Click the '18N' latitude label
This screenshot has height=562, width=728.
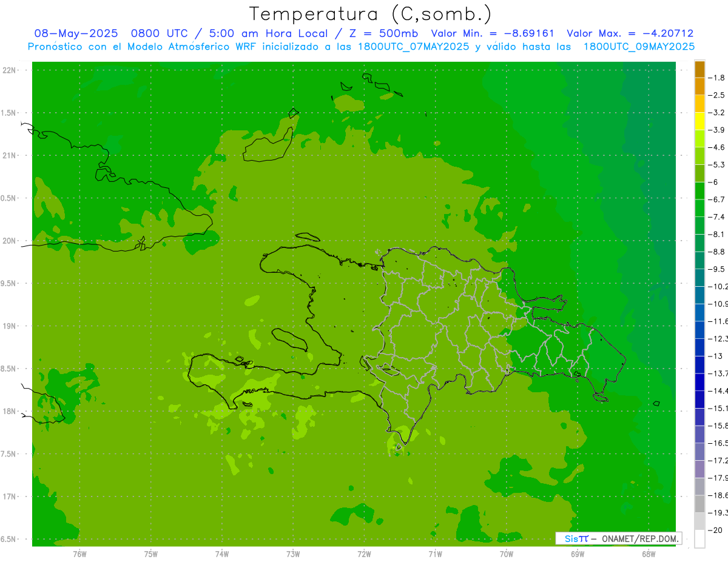(9, 412)
